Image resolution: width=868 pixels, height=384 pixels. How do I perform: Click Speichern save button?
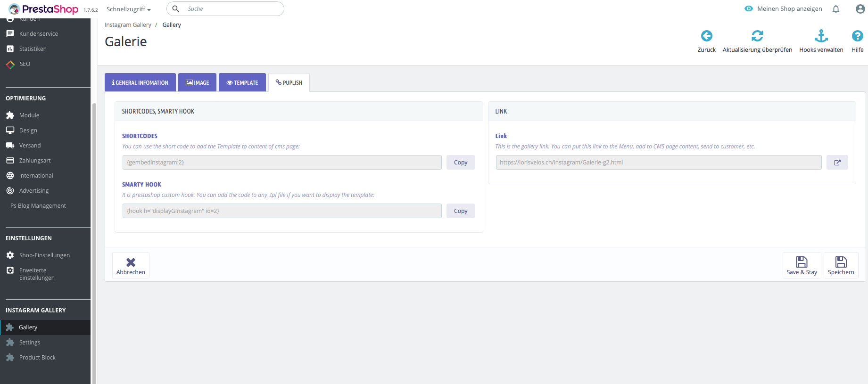[841, 265]
